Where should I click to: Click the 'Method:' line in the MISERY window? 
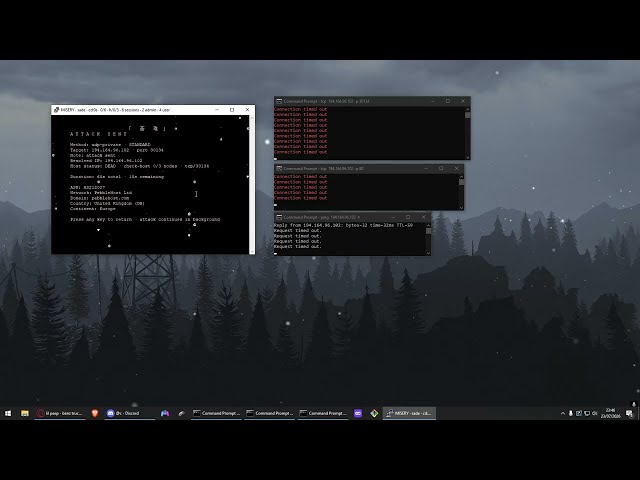tap(110, 144)
